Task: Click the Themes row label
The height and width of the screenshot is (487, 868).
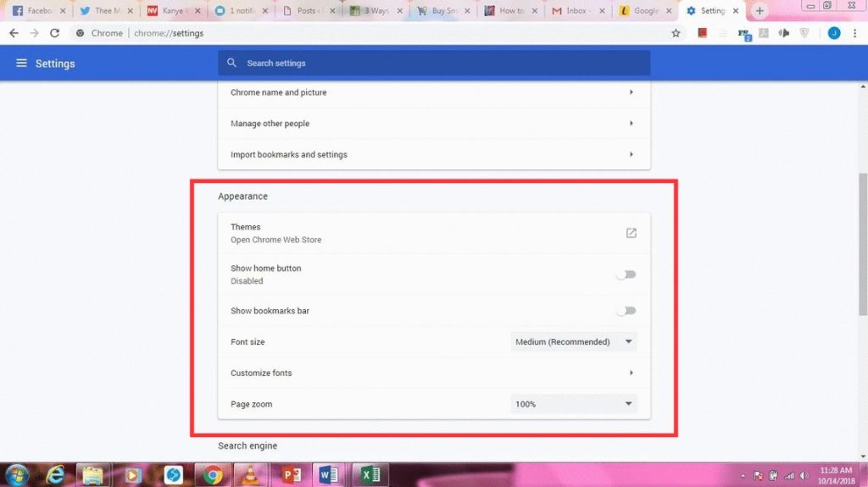Action: (245, 227)
